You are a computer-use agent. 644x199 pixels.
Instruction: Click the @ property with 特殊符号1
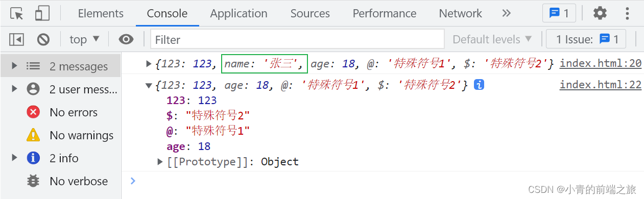tap(208, 131)
